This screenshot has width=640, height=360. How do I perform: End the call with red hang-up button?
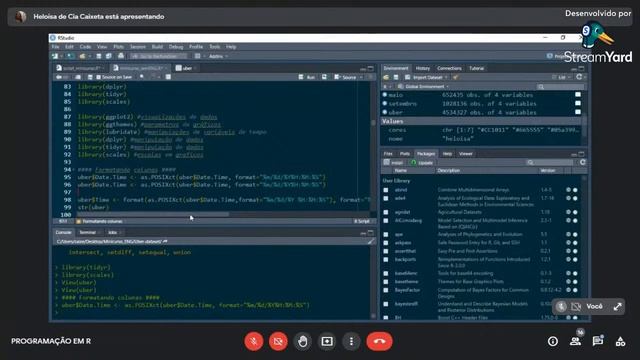click(x=379, y=341)
